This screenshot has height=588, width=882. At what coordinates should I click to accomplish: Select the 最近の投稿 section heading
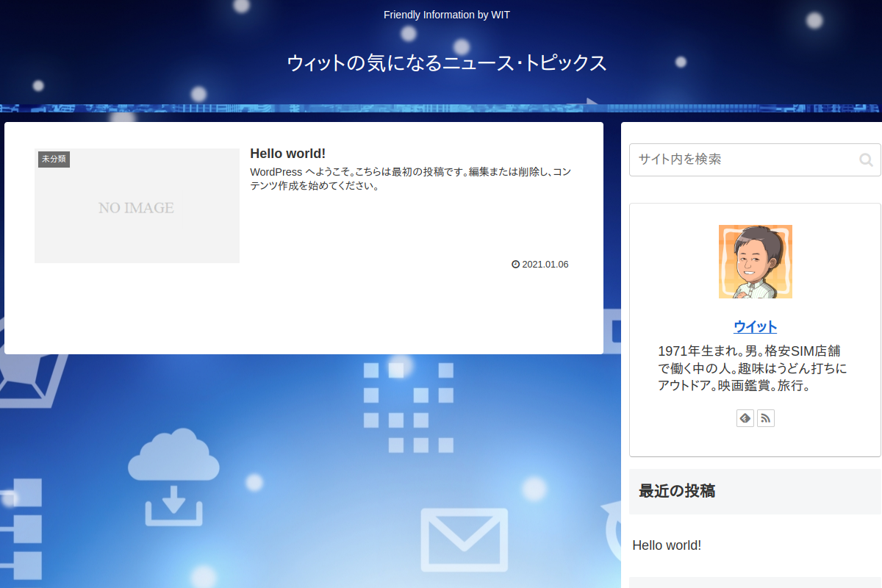click(x=678, y=492)
